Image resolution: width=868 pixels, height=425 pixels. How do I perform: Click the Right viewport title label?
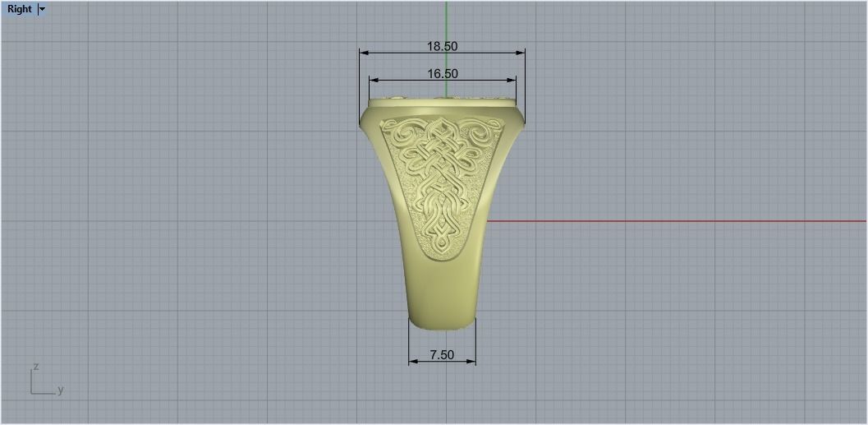point(20,9)
